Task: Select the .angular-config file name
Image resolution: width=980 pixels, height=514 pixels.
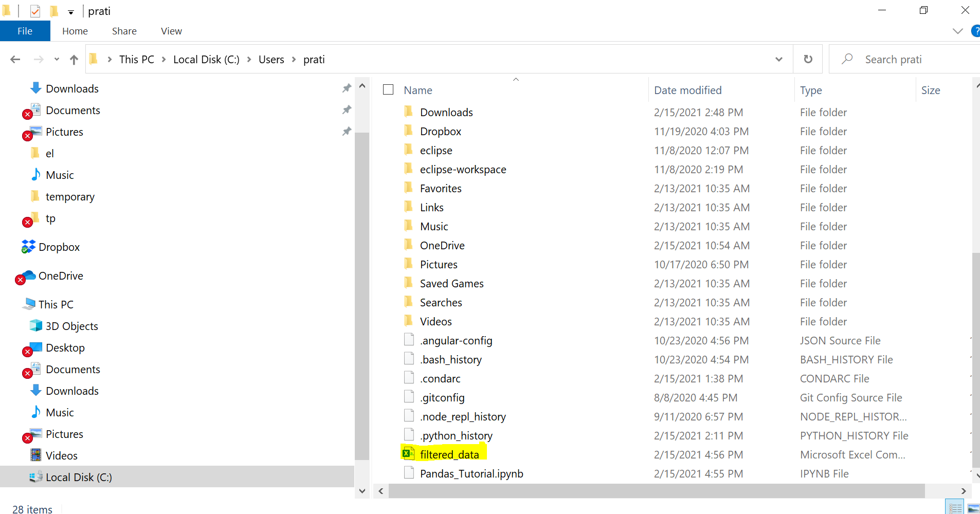Action: coord(456,340)
